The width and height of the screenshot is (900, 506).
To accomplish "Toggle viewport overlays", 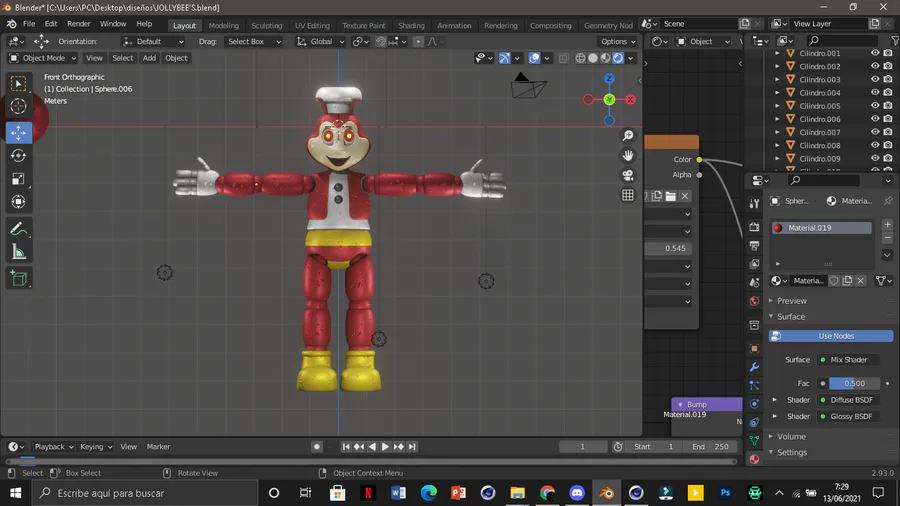I will click(534, 58).
